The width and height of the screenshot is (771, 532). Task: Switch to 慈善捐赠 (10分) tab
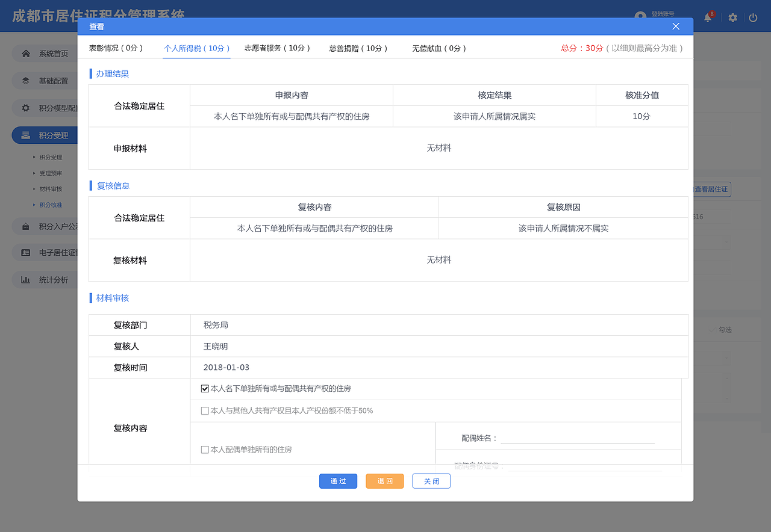[x=358, y=48]
